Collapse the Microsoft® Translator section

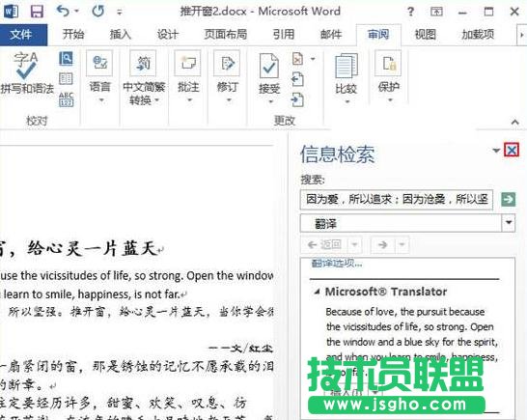click(317, 292)
